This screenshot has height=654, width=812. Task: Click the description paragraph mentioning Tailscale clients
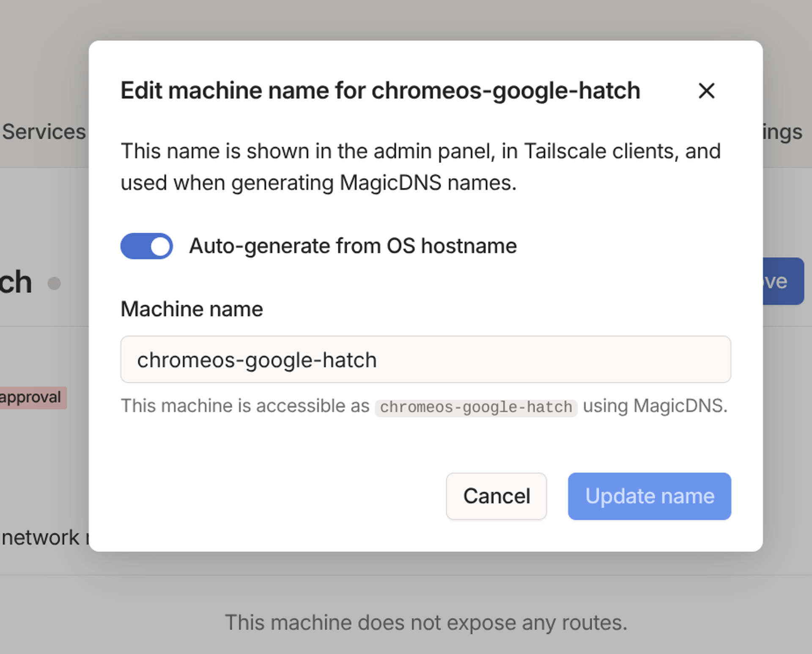420,167
